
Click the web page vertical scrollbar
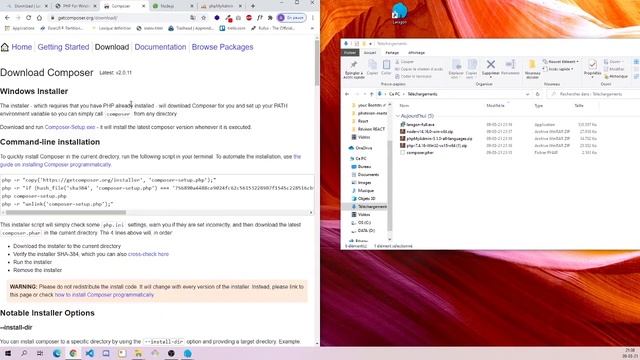317,63
